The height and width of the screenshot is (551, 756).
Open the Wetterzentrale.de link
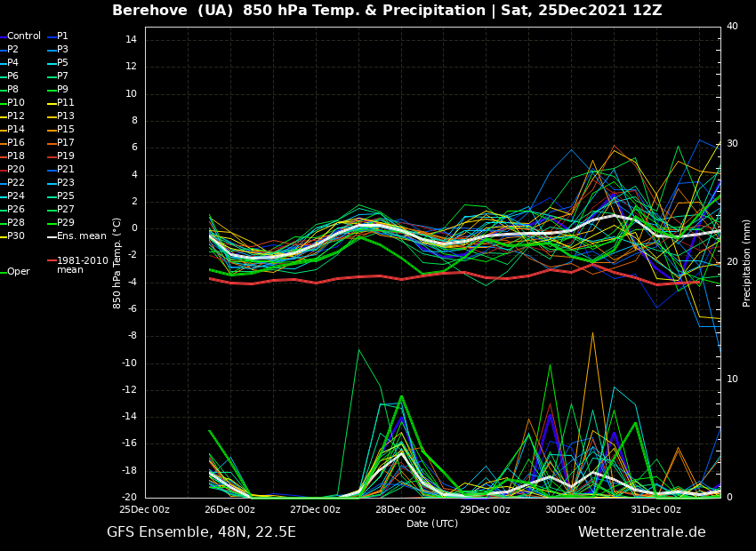[641, 532]
